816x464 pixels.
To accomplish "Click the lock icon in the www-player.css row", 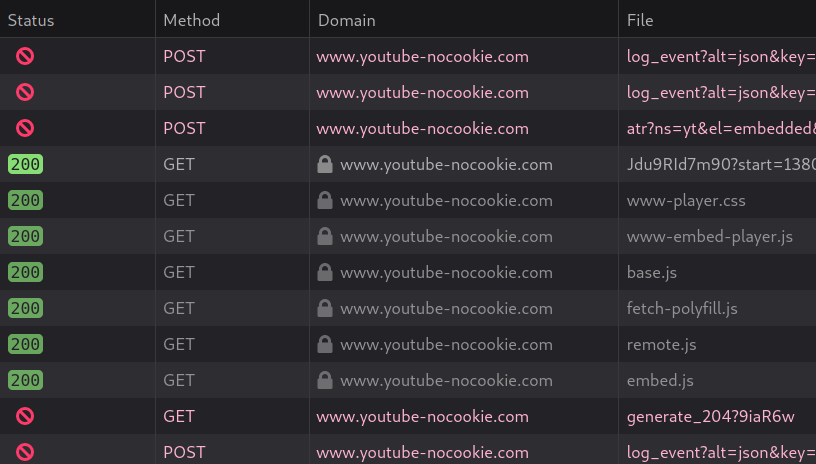I will [x=325, y=200].
